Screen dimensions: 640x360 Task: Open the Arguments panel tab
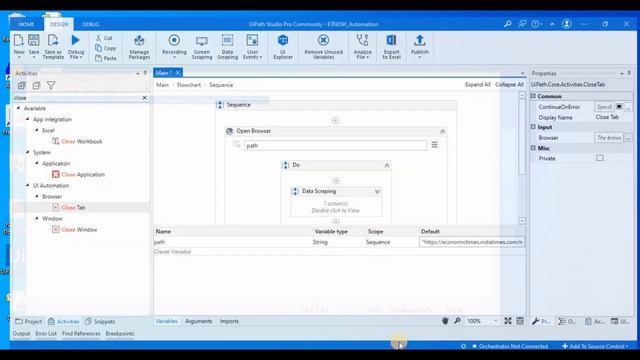tap(198, 321)
